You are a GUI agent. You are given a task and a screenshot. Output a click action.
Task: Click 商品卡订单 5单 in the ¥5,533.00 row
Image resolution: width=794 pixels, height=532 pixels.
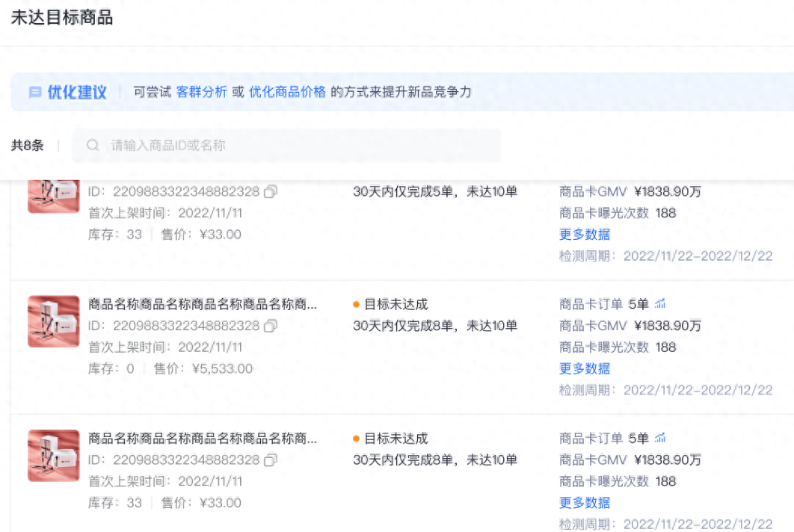[x=604, y=304]
